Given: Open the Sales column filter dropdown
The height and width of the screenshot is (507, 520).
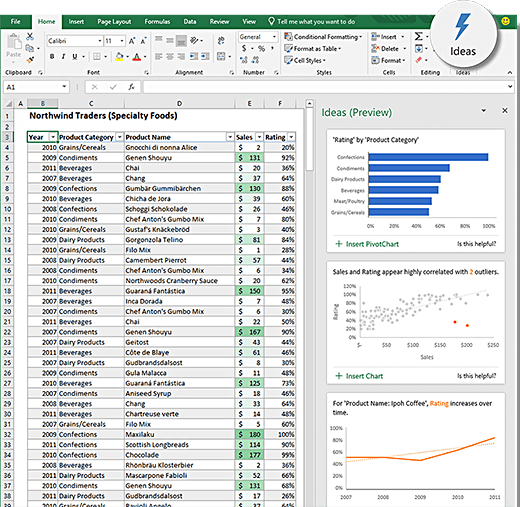Looking at the screenshot, I should click(x=259, y=137).
